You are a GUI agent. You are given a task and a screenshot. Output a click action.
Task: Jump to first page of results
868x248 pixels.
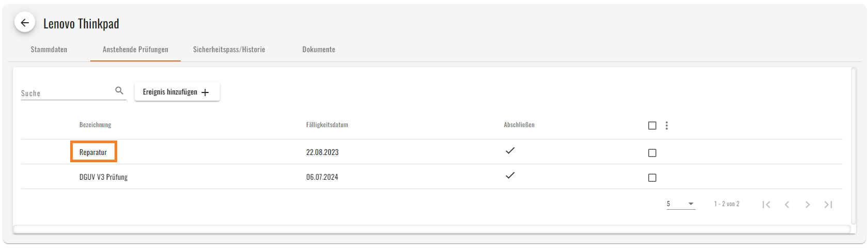tap(766, 205)
